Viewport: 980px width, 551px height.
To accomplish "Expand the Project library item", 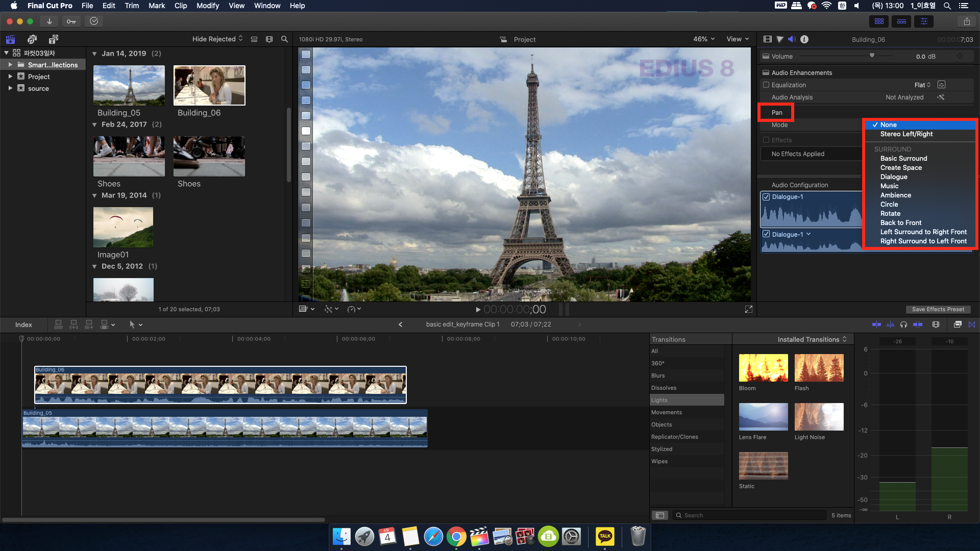I will tap(10, 77).
